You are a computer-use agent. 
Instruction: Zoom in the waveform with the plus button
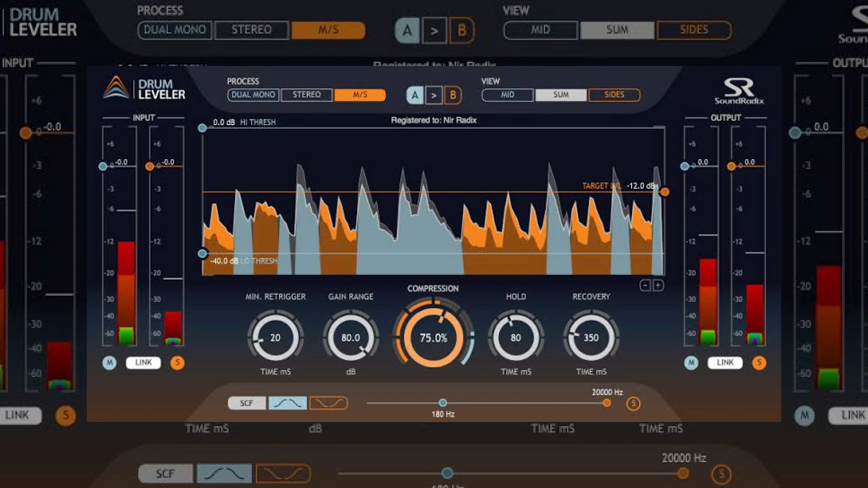coord(658,285)
